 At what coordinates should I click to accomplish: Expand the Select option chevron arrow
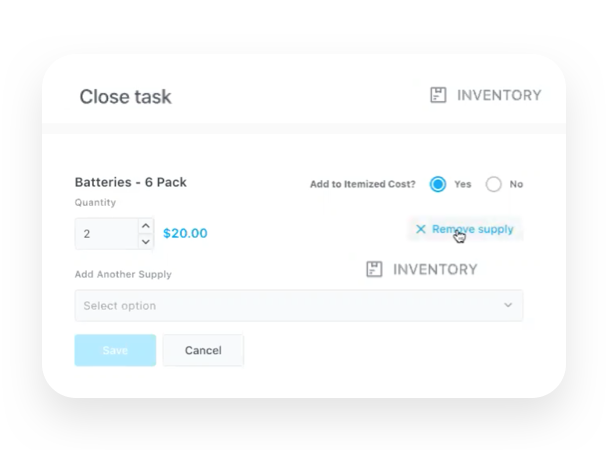pyautogui.click(x=508, y=305)
